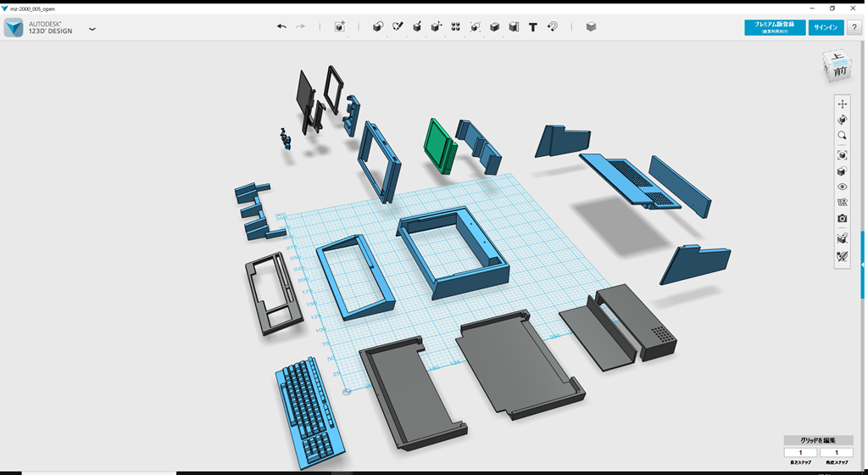The height and width of the screenshot is (475, 868).
Task: Click the グリッドを編集 edit grid button
Action: 818,440
